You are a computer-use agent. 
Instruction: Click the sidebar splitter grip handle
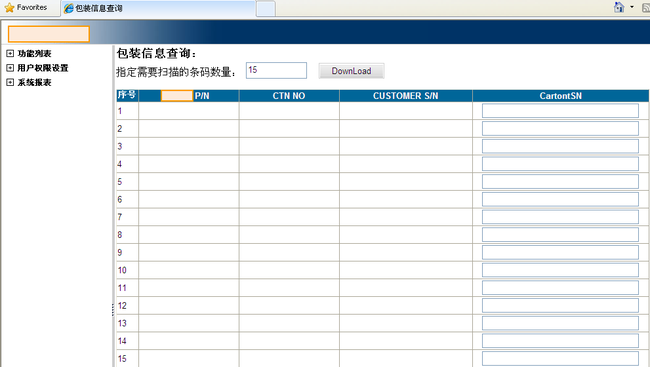[x=112, y=310]
